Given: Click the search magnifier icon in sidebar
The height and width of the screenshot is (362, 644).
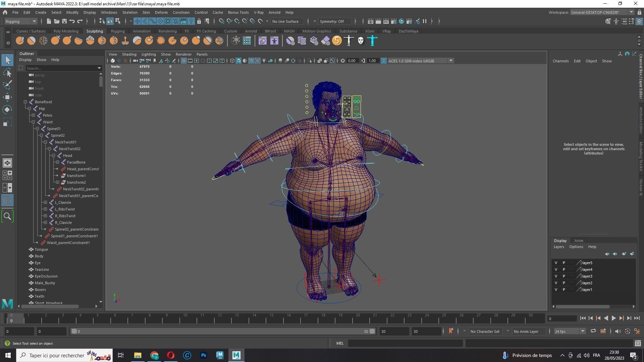Looking at the screenshot, I should (x=7, y=216).
